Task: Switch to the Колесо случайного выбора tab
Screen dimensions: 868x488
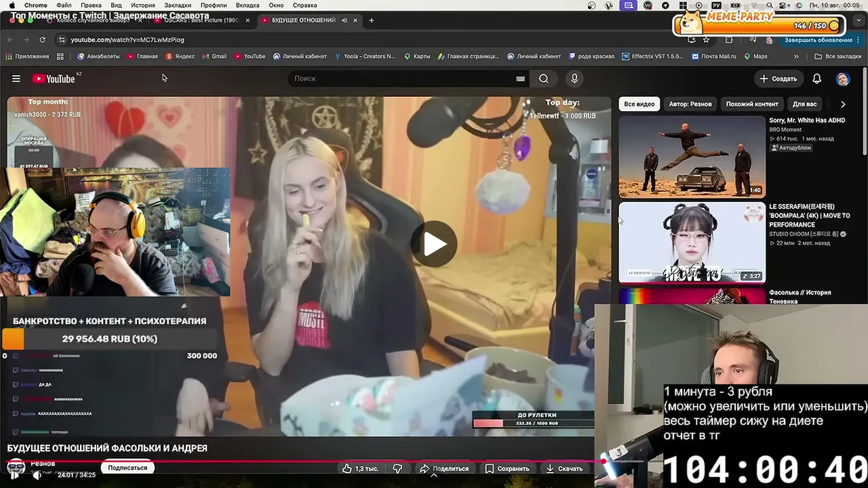Action: [93, 20]
